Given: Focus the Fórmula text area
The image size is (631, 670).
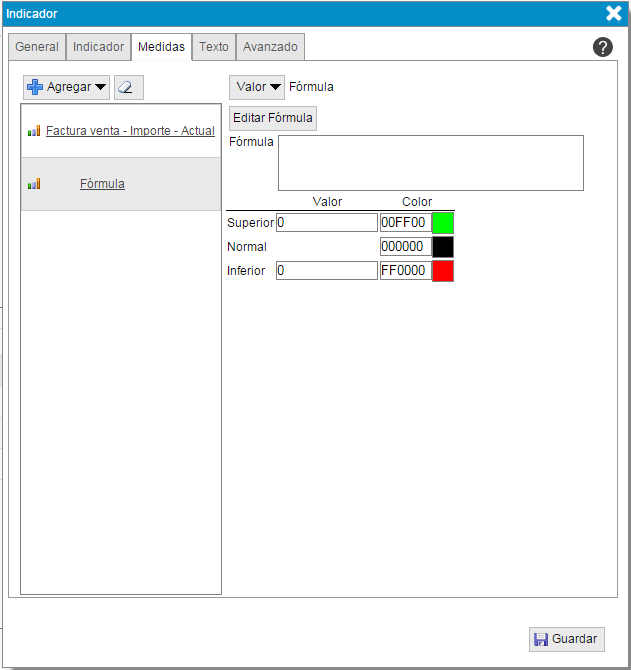Looking at the screenshot, I should pos(430,163).
